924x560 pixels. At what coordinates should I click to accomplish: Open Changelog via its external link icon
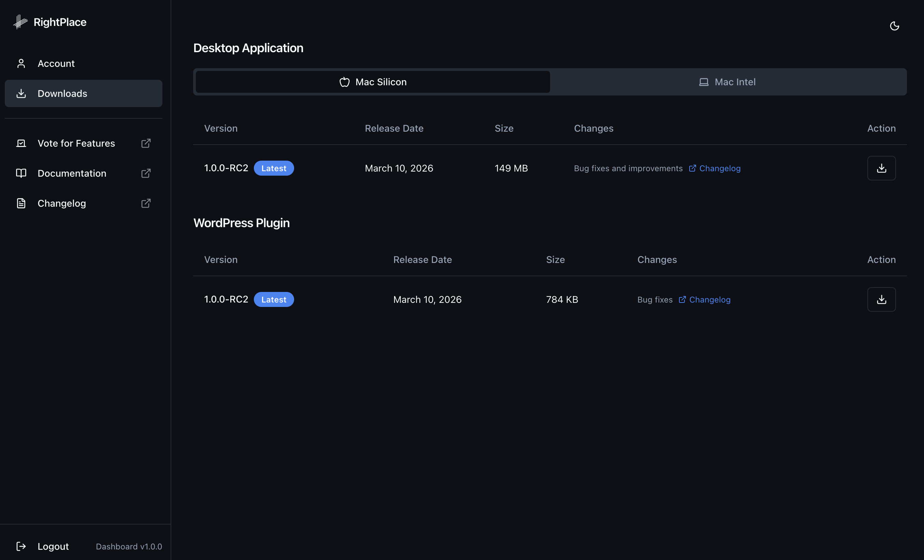point(146,203)
